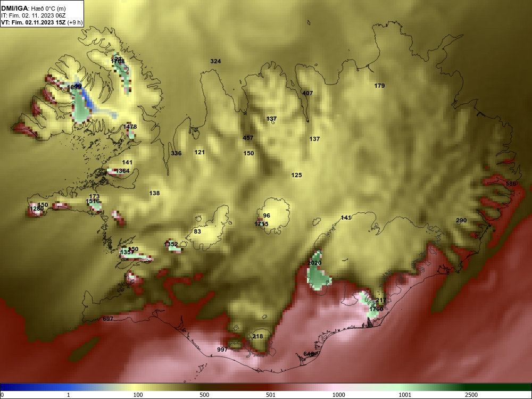
Task: Click the '1760' map value
Action: [x=376, y=310]
